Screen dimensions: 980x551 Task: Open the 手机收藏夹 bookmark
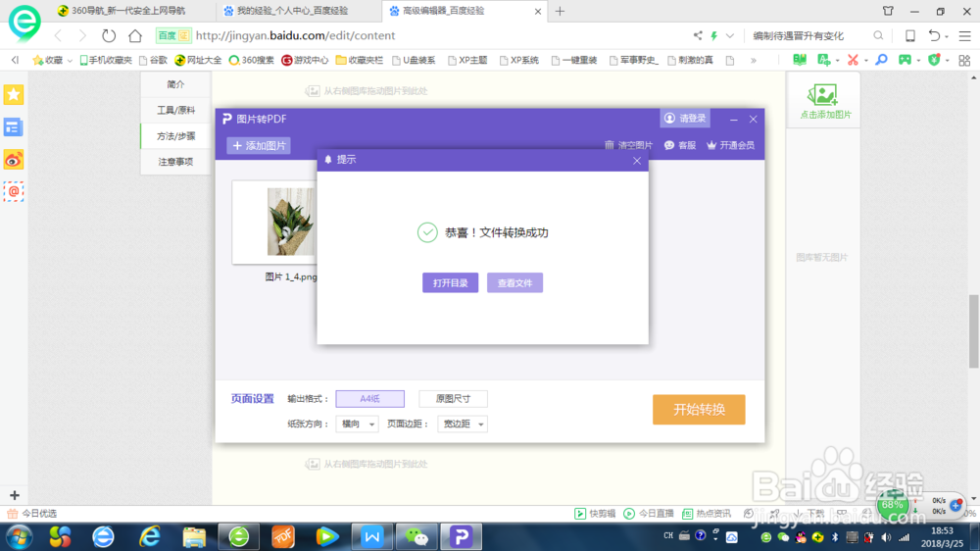click(105, 60)
